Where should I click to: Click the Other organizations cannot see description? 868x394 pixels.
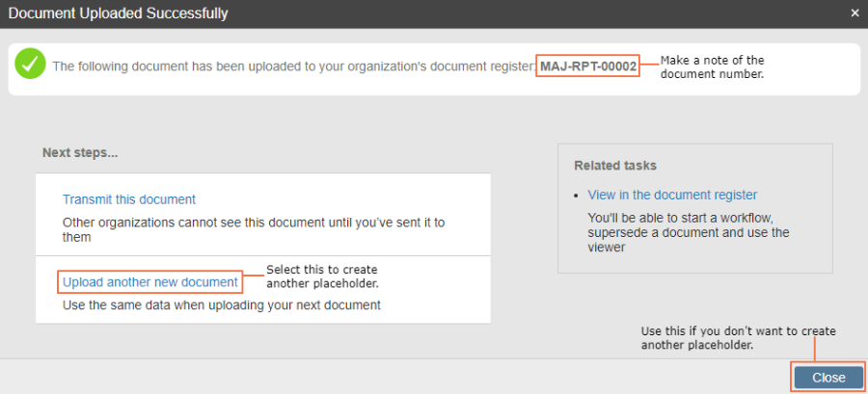coord(254,230)
